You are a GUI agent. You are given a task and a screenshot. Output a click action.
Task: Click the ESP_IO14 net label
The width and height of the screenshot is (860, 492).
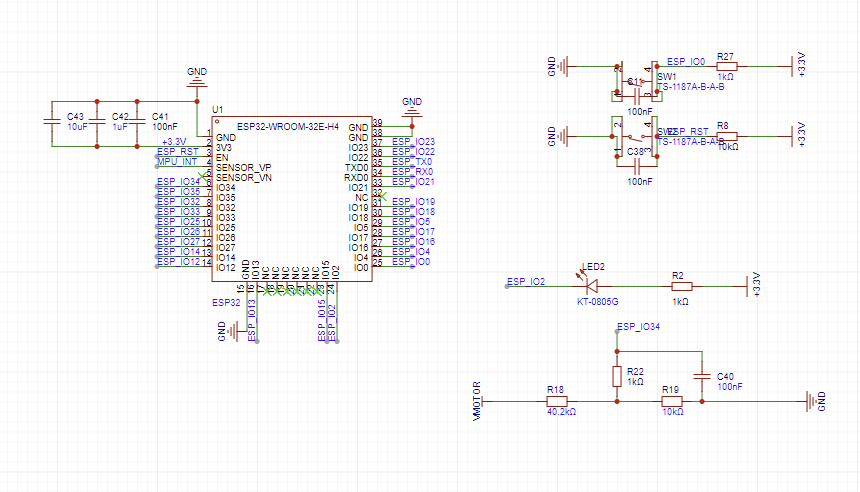179,252
